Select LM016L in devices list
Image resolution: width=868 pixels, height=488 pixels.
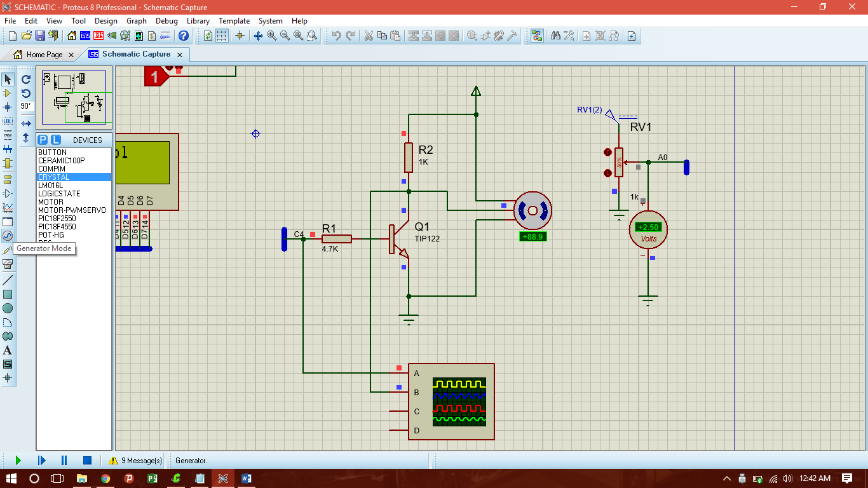[74, 186]
